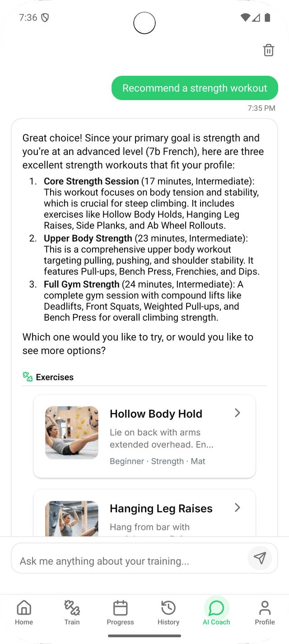Open the Profile person icon
The height and width of the screenshot is (644, 289).
point(265,607)
